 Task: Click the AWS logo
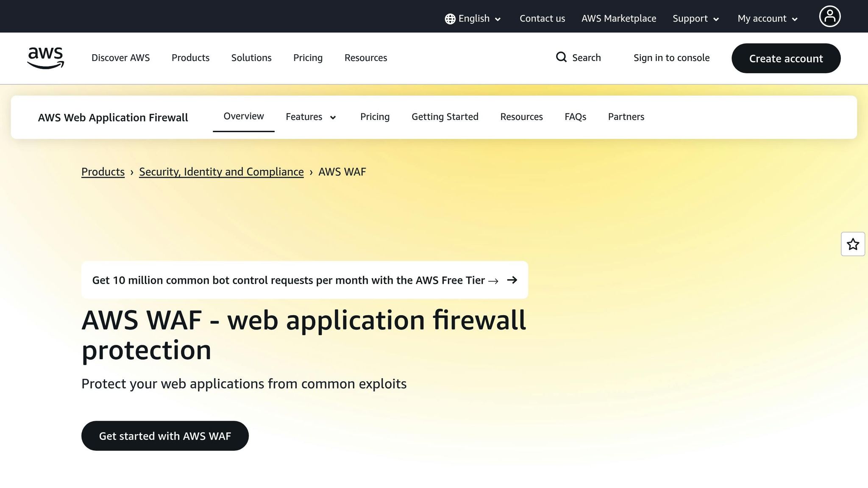click(x=45, y=58)
